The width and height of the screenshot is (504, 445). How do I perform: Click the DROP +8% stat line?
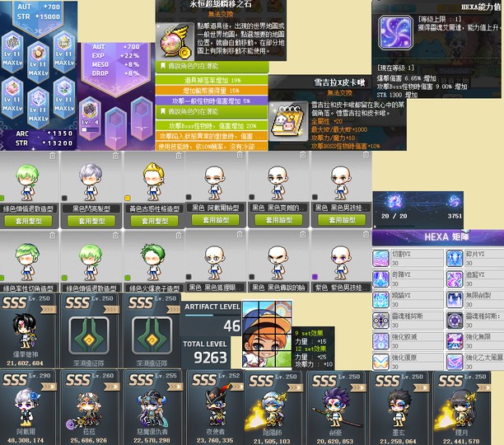[116, 73]
